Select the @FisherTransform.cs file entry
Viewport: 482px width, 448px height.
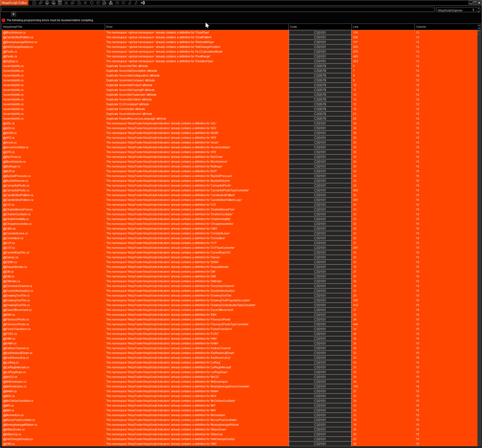(x=17, y=329)
